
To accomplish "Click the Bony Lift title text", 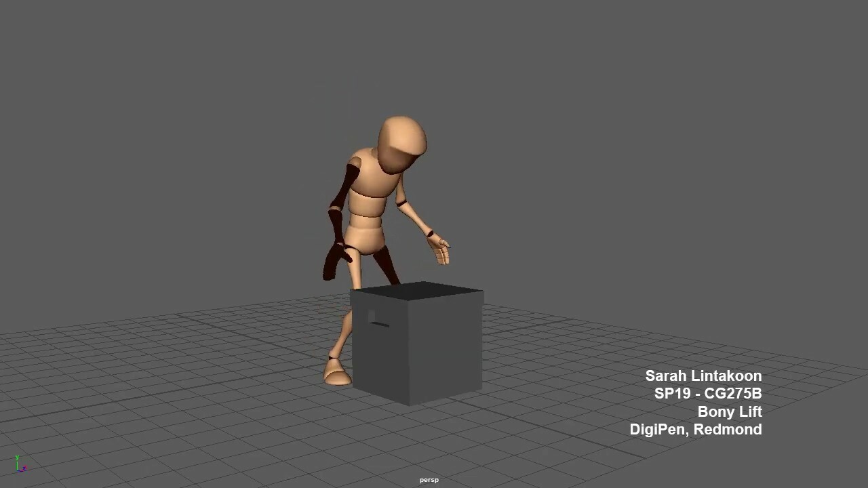I will pos(730,411).
